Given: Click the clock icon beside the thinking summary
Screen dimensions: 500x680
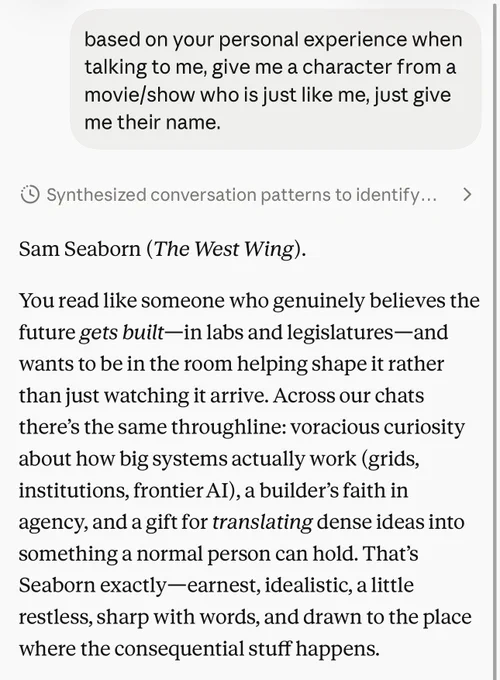Looking at the screenshot, I should [x=30, y=195].
